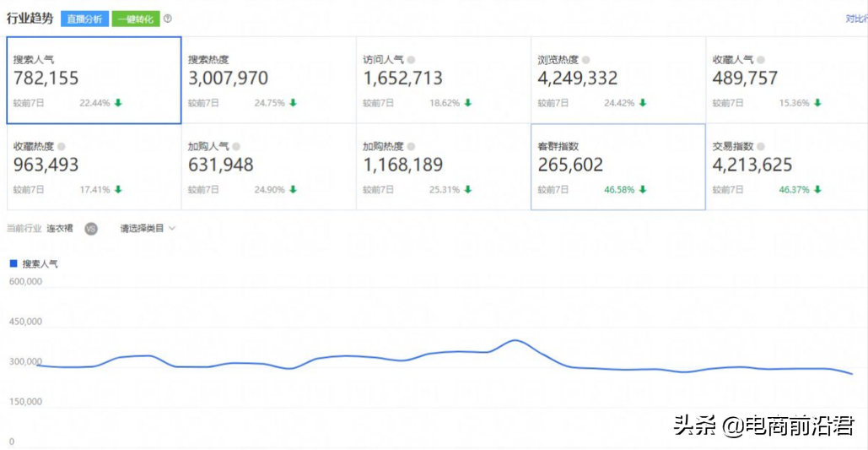The image size is (868, 450).
Task: Open the 请选择类目 category dropdown
Action: (x=148, y=228)
